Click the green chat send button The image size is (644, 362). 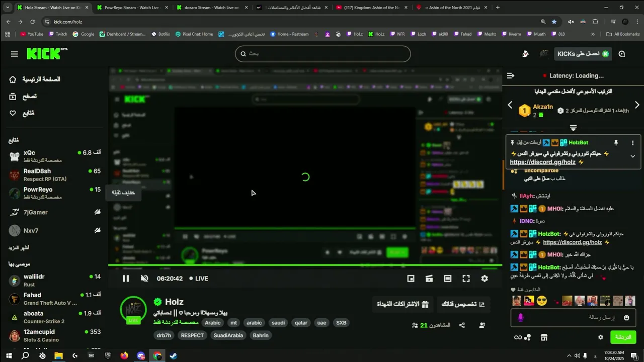(623, 337)
